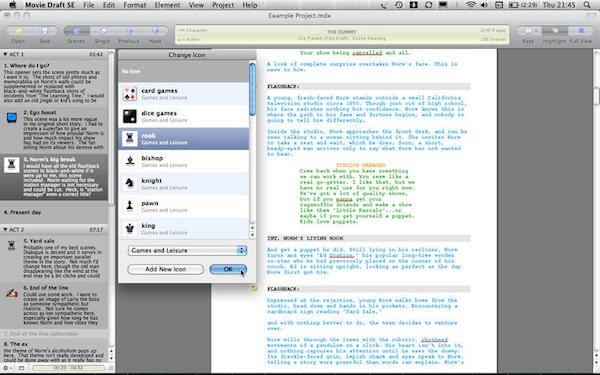Click the script document's vertical scrollbar
Viewport: 600px width, 375px height.
coord(597,96)
